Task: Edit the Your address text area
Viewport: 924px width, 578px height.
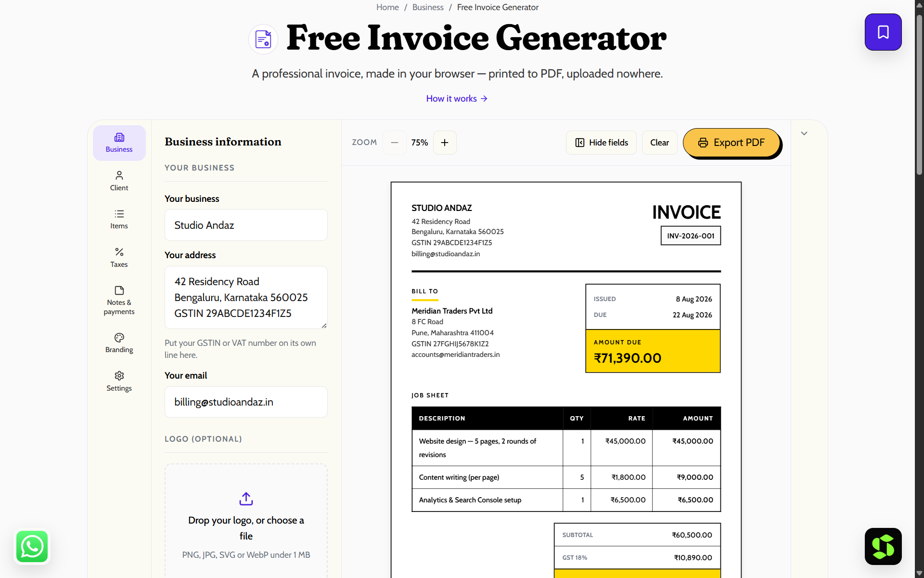Action: (246, 297)
